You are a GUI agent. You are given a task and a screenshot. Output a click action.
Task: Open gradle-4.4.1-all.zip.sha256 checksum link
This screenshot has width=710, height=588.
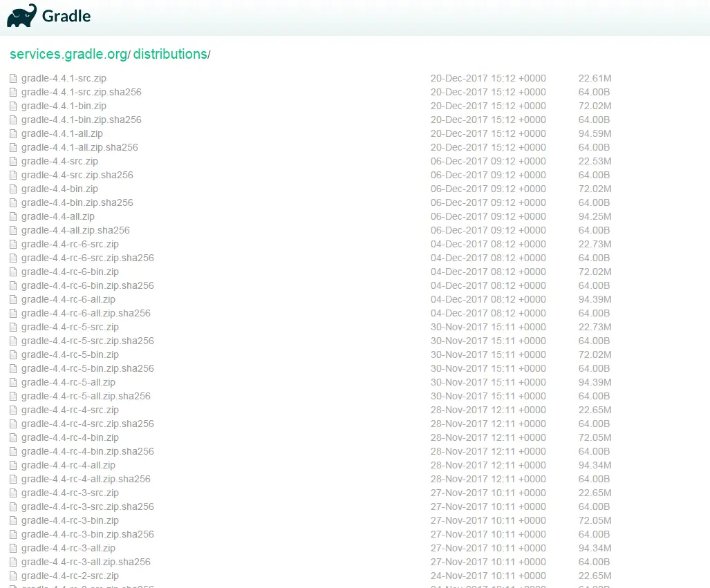coord(80,148)
